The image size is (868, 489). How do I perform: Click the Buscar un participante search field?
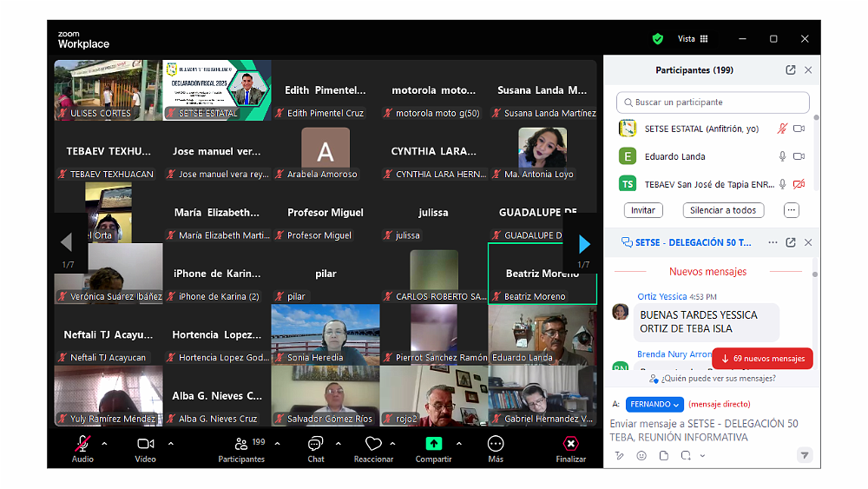[713, 102]
